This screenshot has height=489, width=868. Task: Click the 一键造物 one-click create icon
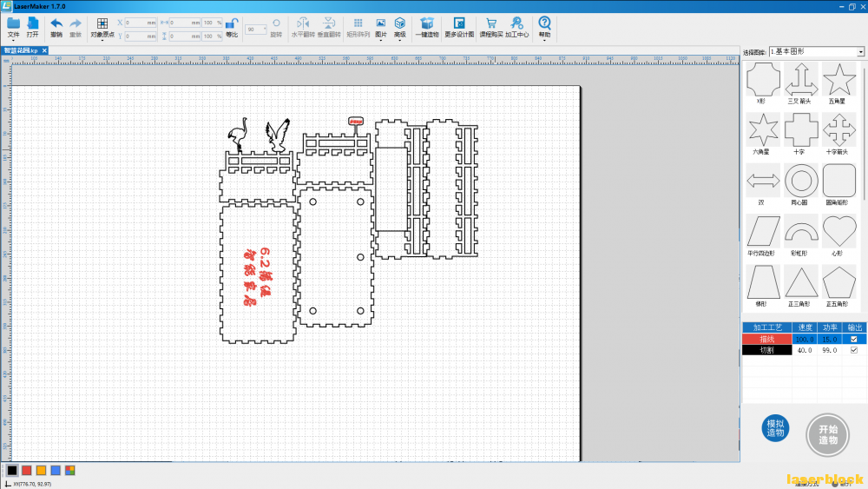[427, 23]
